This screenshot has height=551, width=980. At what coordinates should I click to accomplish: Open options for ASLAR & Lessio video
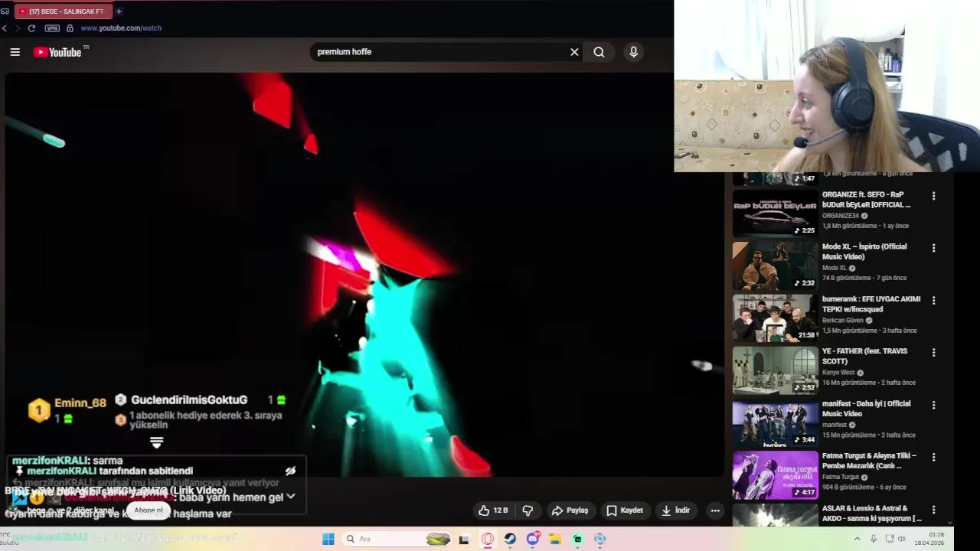(x=933, y=510)
